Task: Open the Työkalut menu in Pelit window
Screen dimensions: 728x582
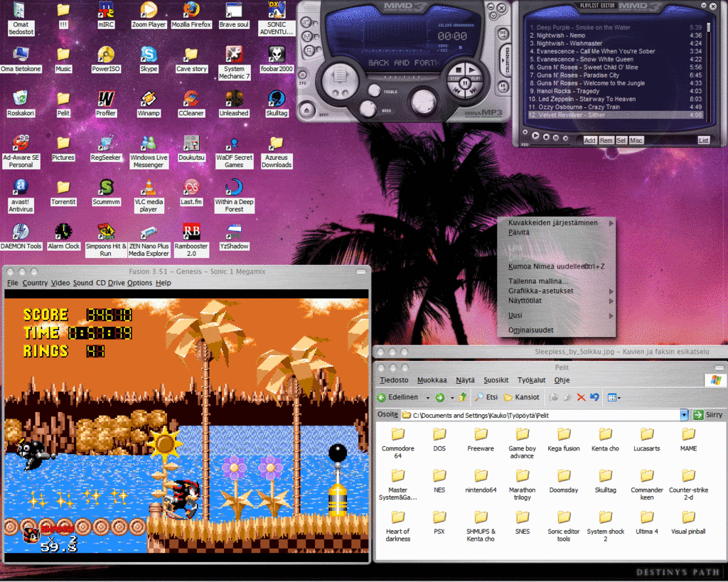Action: [531, 380]
